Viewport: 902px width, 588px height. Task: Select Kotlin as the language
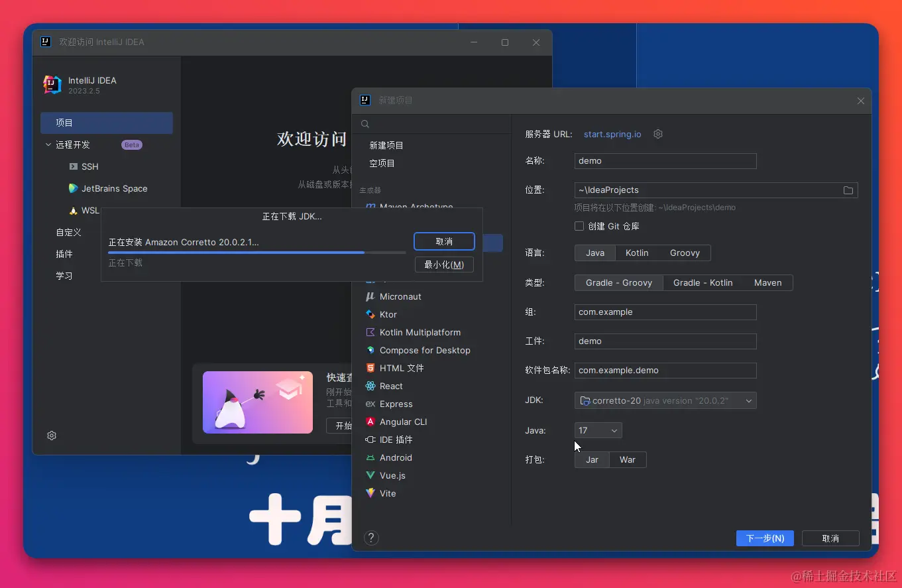pos(637,253)
